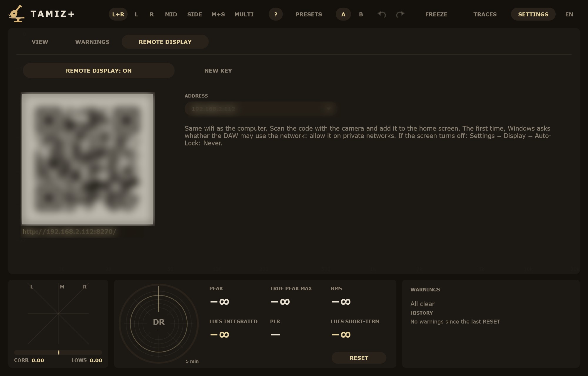
Task: Open the VIEW settings tab
Action: (x=40, y=42)
